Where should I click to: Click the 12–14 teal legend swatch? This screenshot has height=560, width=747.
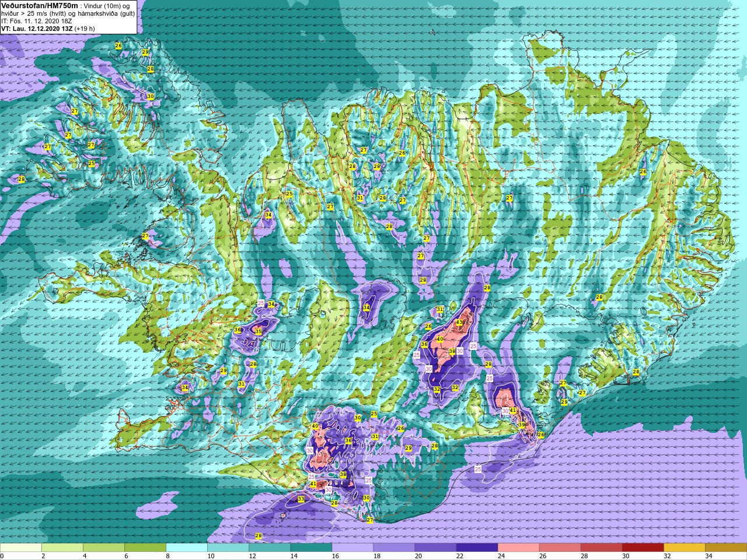pos(270,548)
